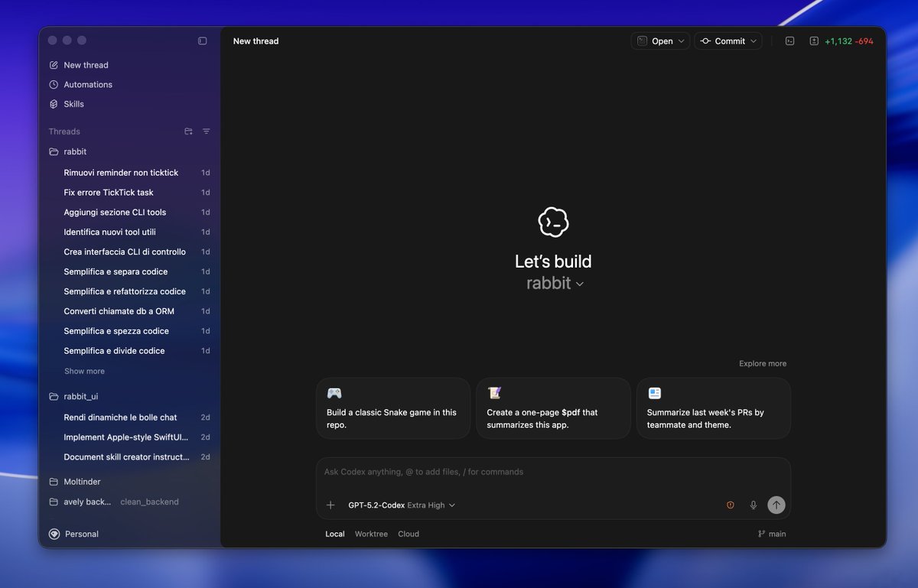Viewport: 918px width, 588px height.
Task: Click the new folder icon beside Threads
Action: pos(188,131)
